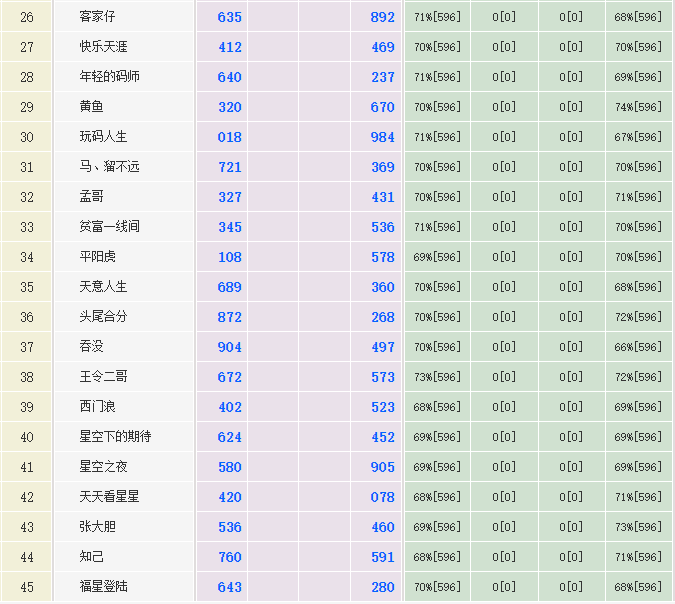Click rank number 45 beside 福星登陆
This screenshot has width=675, height=604.
click(x=27, y=587)
